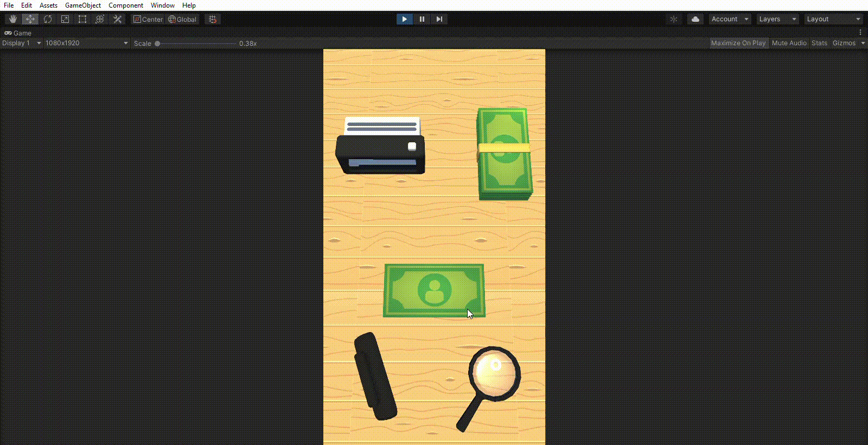The height and width of the screenshot is (445, 868).
Task: Select the Hand tool
Action: (13, 19)
